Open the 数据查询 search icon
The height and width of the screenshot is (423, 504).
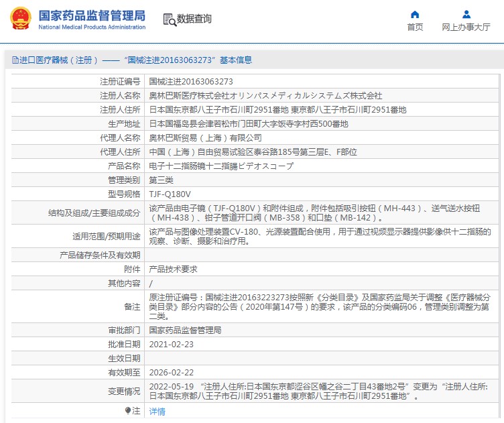170,19
